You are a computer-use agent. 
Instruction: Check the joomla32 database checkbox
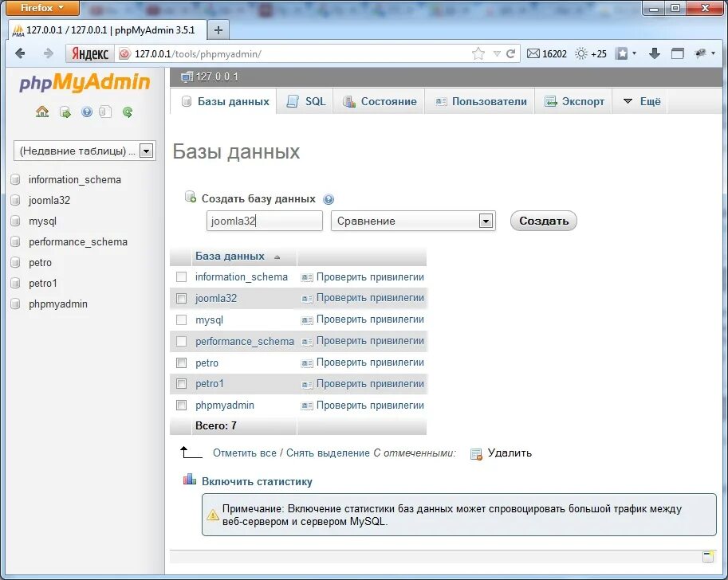click(x=181, y=298)
